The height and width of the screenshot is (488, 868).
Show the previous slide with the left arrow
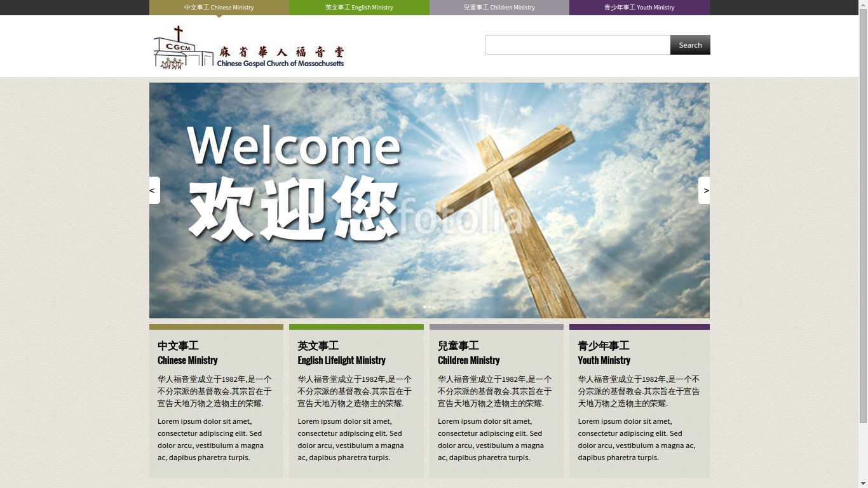pos(154,190)
